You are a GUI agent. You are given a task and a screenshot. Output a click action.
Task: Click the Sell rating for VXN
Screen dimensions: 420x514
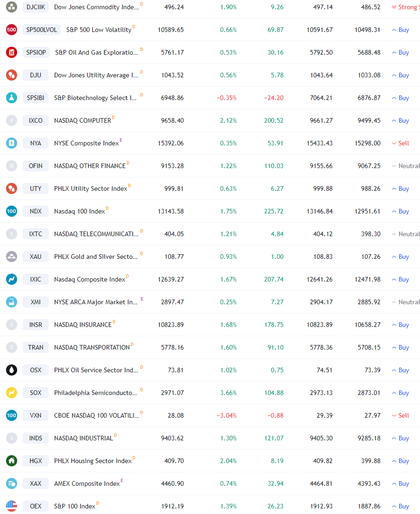401,415
